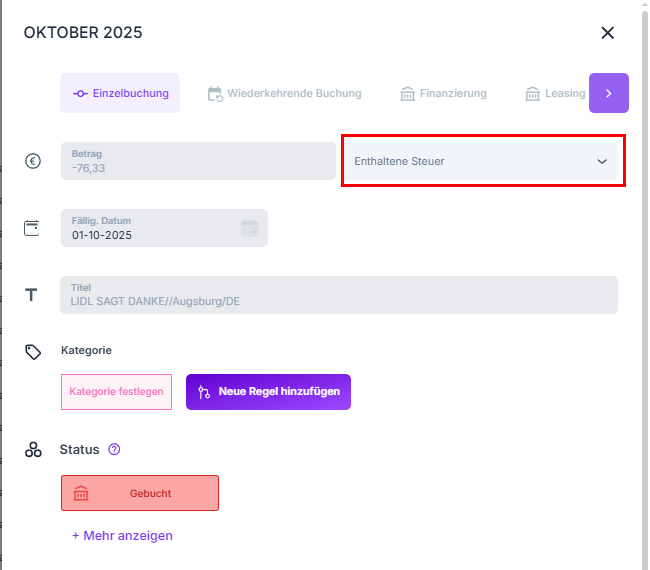650x570 pixels.
Task: Click the calendar icon beside due date
Action: (32, 228)
